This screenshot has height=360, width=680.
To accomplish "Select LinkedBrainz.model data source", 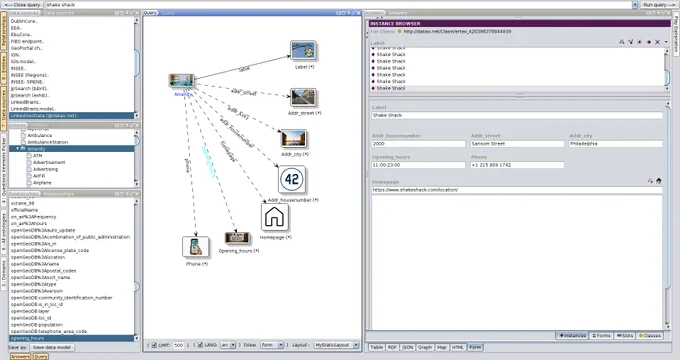I will pyautogui.click(x=72, y=109).
